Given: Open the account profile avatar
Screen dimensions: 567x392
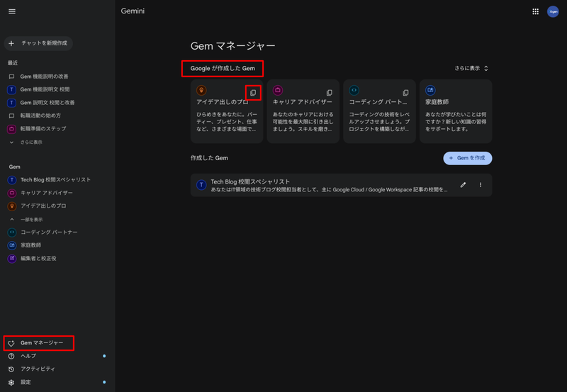Looking at the screenshot, I should (553, 11).
